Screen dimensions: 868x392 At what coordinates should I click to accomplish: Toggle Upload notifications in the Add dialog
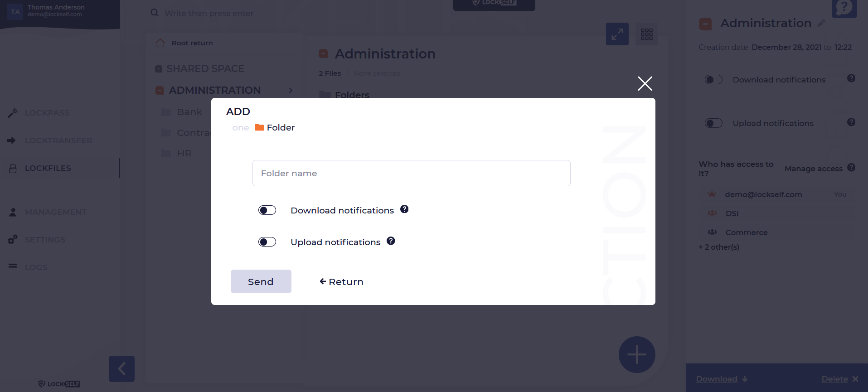(x=267, y=242)
